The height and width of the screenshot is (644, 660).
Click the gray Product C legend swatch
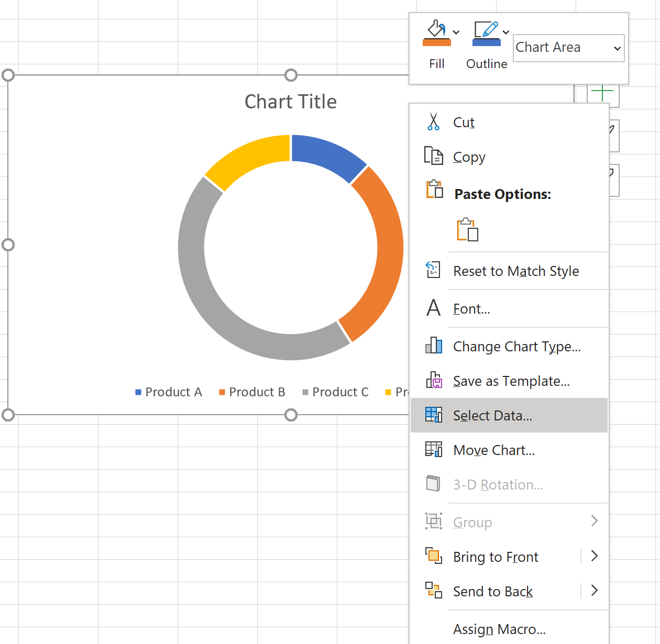click(305, 392)
